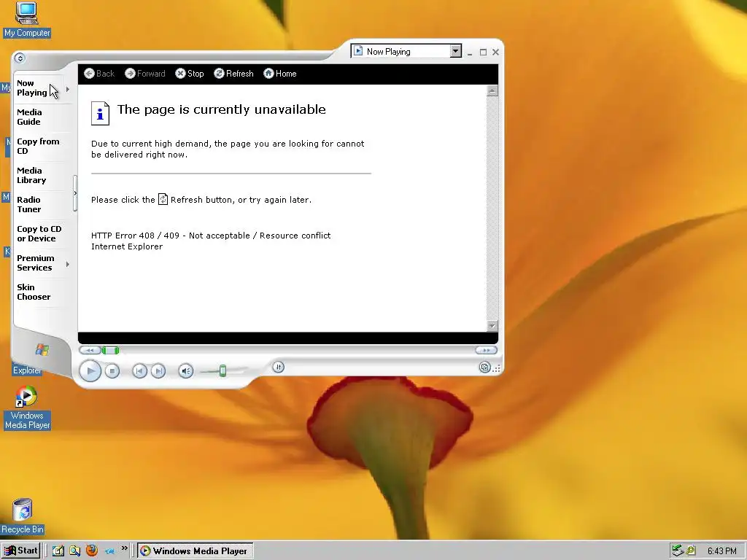747x560 pixels.
Task: Click the network tray icon
Action: [678, 551]
